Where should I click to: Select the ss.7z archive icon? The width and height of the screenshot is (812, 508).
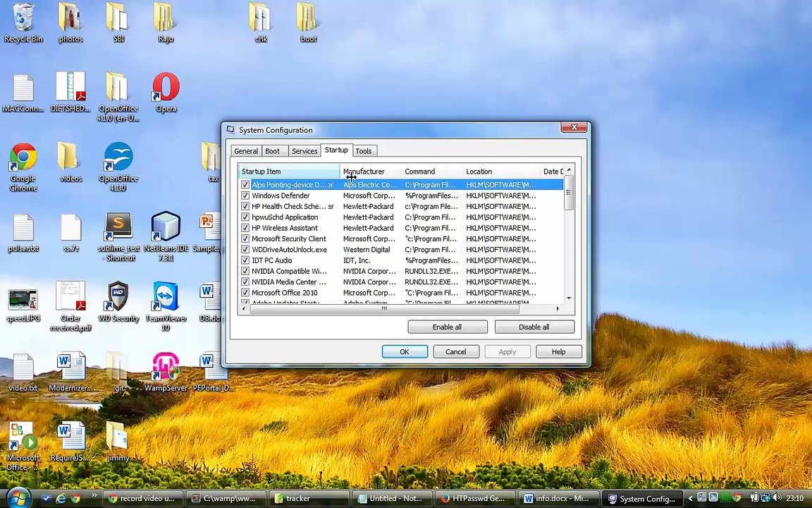coord(70,232)
